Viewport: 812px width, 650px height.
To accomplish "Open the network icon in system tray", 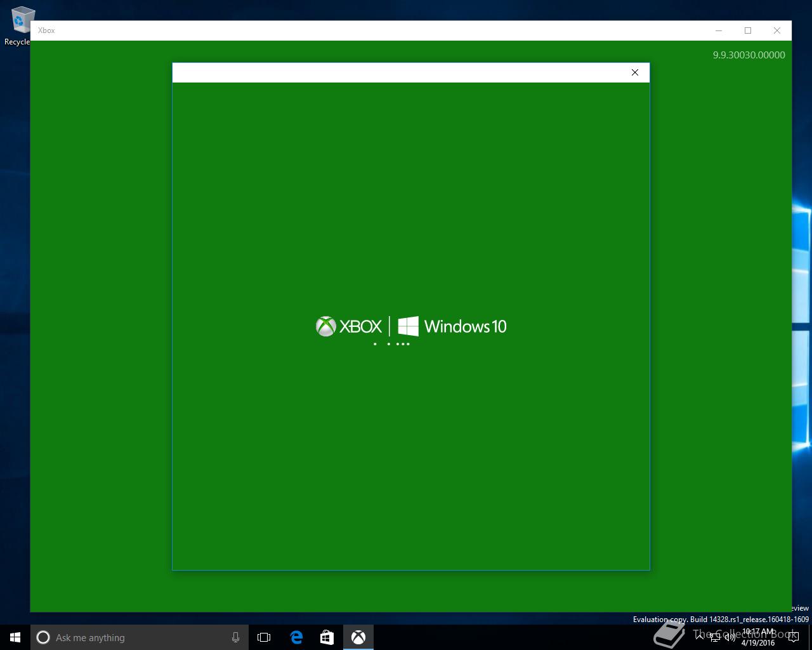I will pos(715,637).
